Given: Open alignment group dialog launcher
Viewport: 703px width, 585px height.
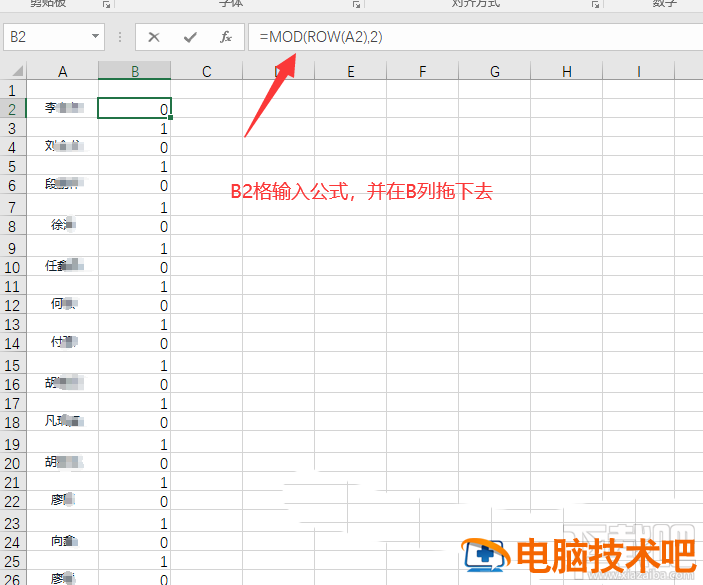Looking at the screenshot, I should point(595,4).
